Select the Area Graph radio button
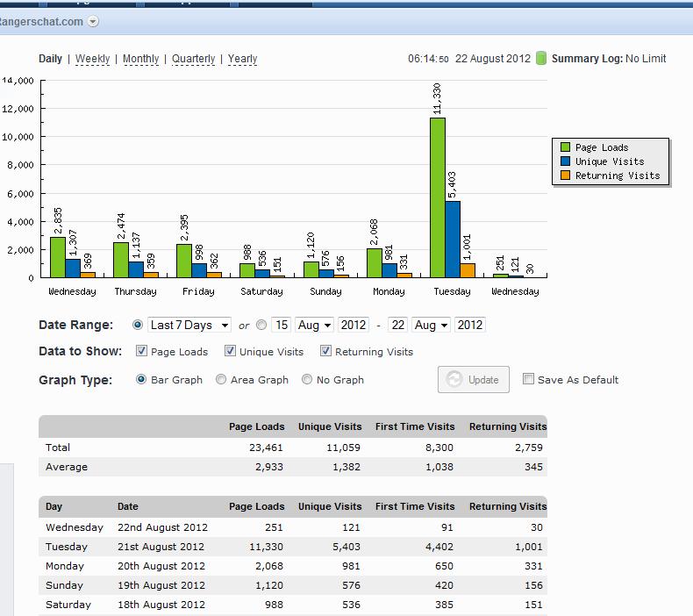The width and height of the screenshot is (693, 616). tap(222, 380)
